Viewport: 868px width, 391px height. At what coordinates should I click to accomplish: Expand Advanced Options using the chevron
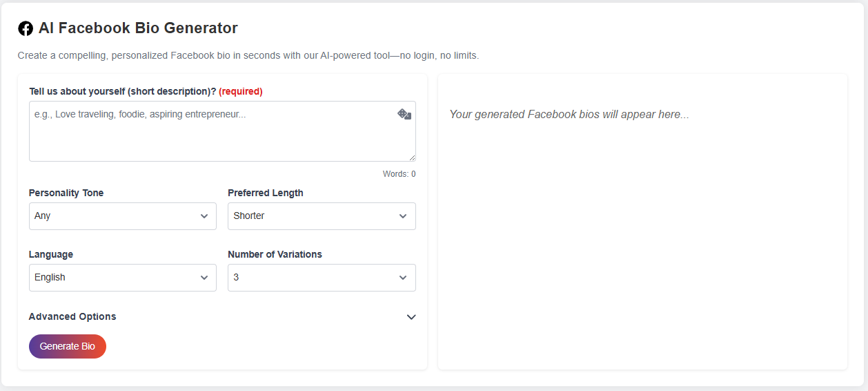point(411,317)
